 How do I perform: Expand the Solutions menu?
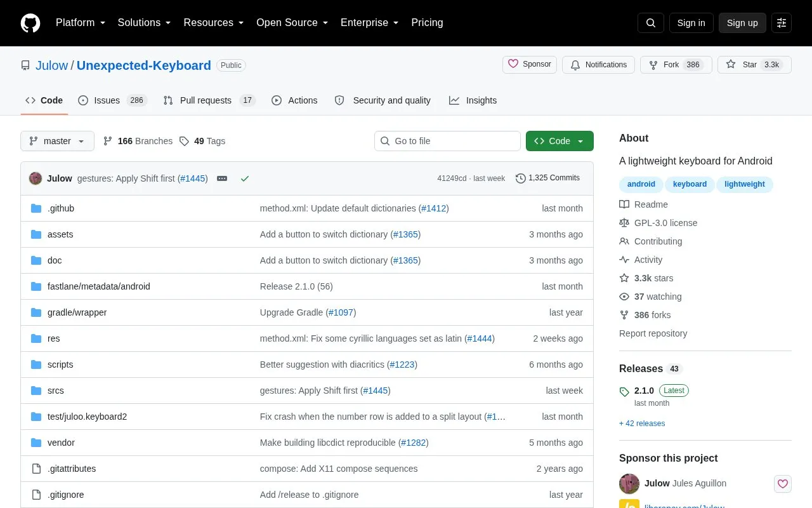144,23
